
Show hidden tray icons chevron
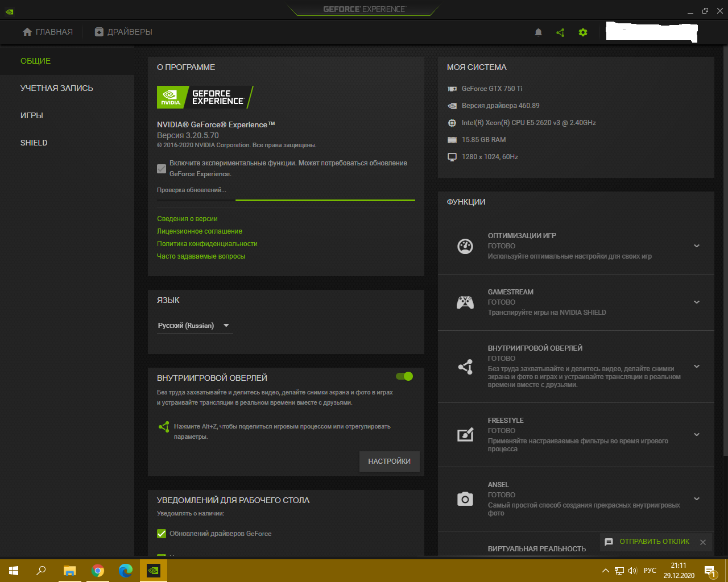[606, 571]
